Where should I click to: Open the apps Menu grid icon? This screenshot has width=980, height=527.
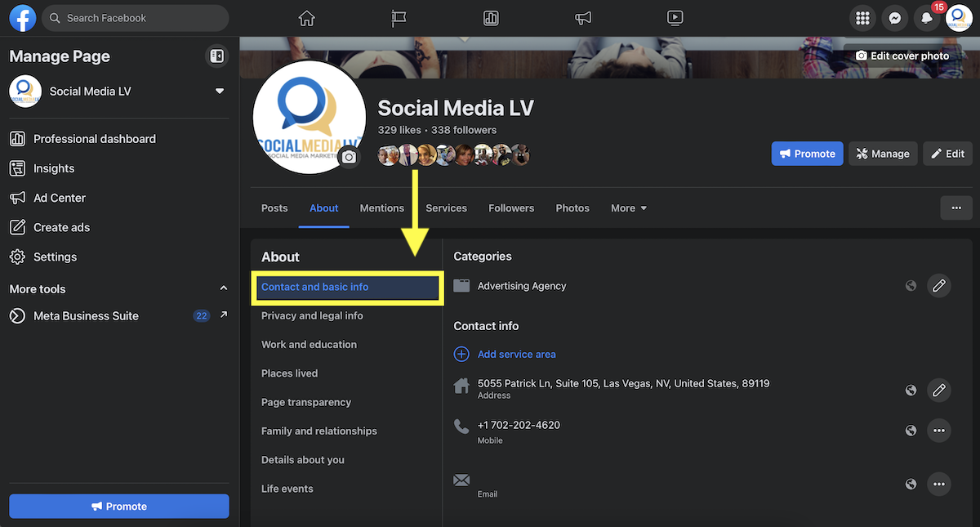pos(862,17)
